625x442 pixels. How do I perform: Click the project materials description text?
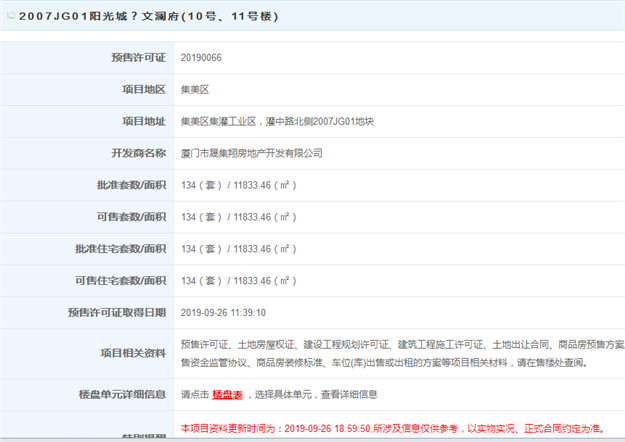point(400,353)
